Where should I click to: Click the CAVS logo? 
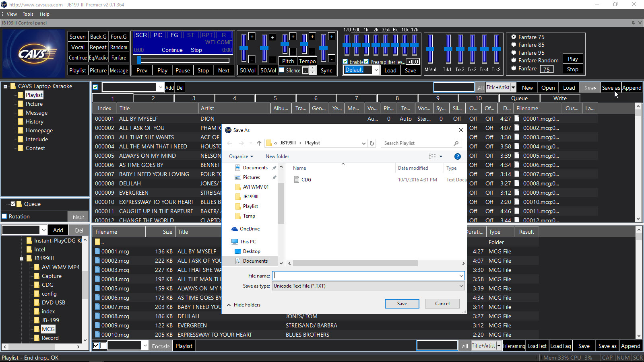33,53
